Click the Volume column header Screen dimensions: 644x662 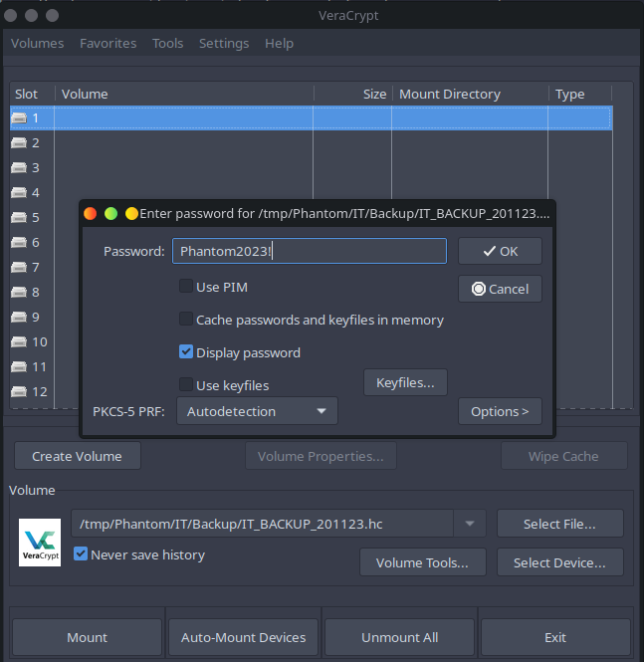[184, 94]
